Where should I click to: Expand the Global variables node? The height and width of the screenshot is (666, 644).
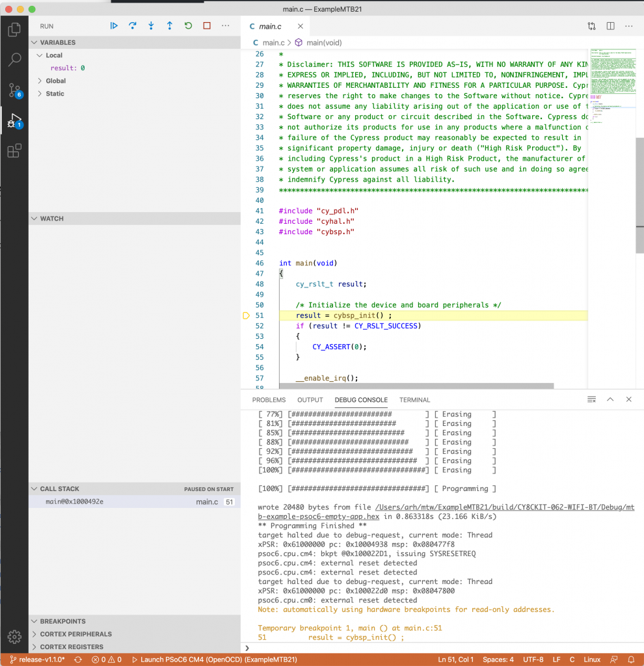40,81
